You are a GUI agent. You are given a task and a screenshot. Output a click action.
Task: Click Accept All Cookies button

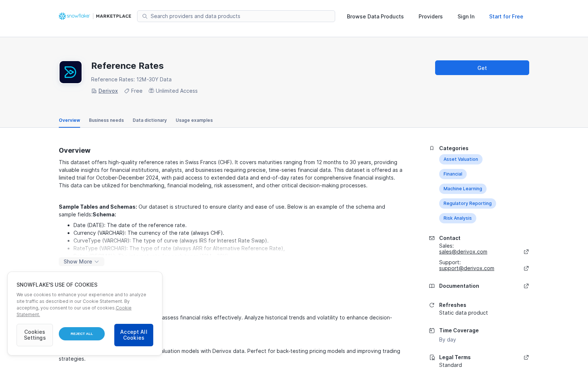pos(134,335)
